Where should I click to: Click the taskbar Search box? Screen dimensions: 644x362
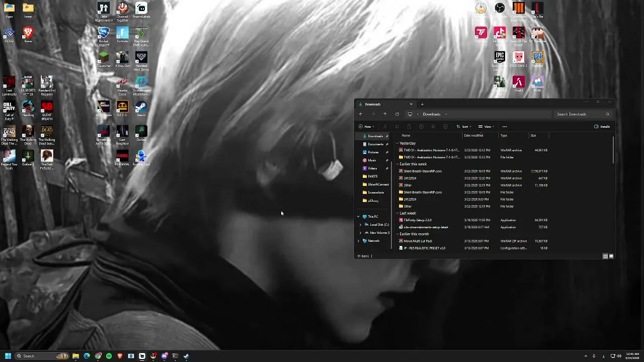click(x=42, y=356)
